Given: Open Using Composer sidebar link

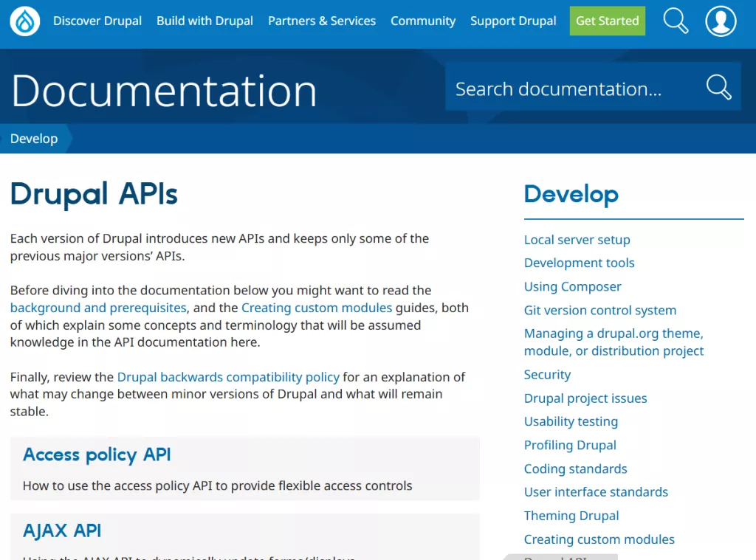Looking at the screenshot, I should [572, 286].
